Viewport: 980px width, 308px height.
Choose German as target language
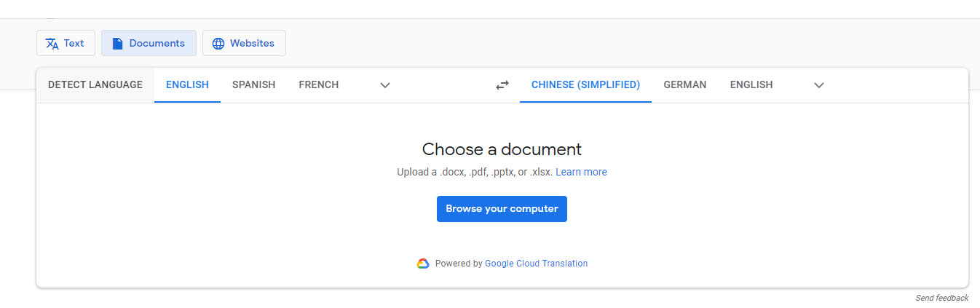coord(684,84)
